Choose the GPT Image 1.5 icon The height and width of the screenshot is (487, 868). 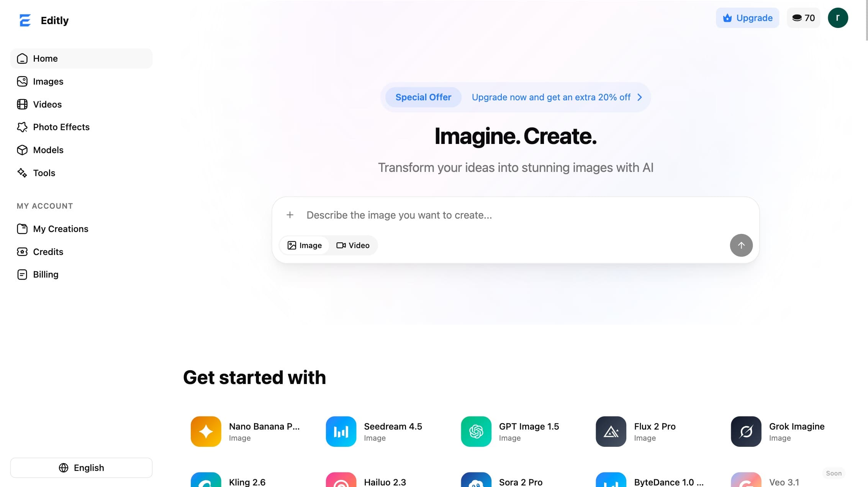click(x=476, y=431)
